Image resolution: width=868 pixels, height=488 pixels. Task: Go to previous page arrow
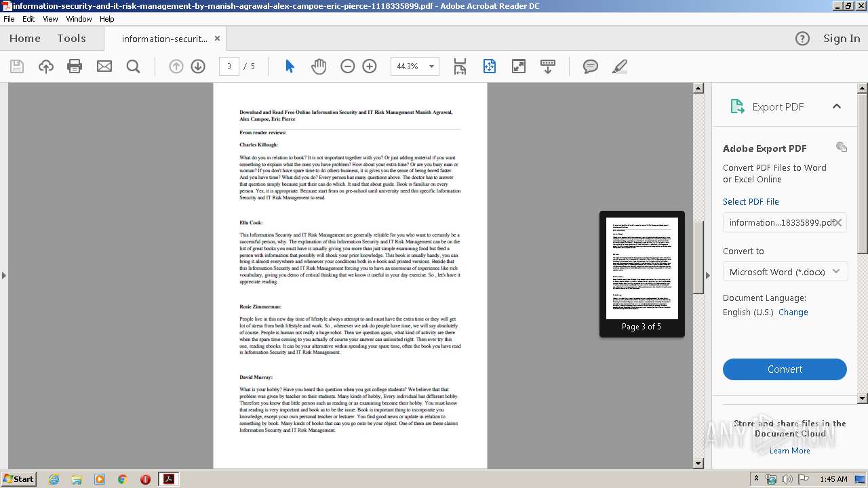point(176,66)
